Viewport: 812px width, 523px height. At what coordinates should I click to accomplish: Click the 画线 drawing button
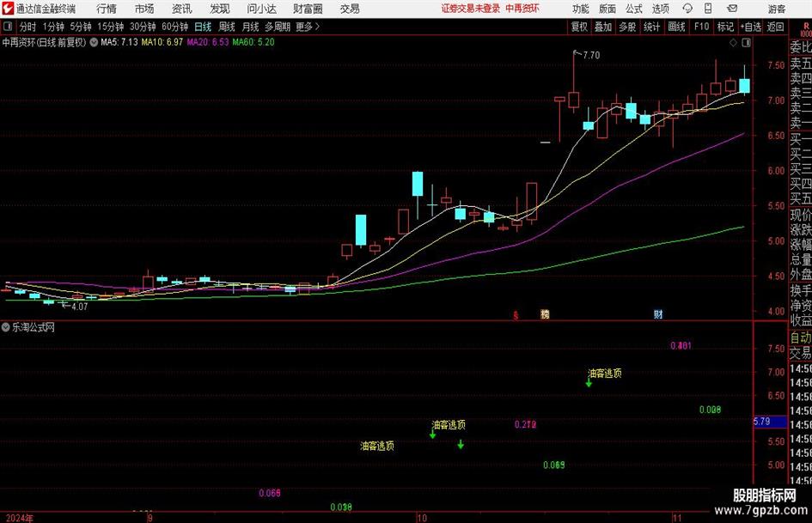[676, 27]
